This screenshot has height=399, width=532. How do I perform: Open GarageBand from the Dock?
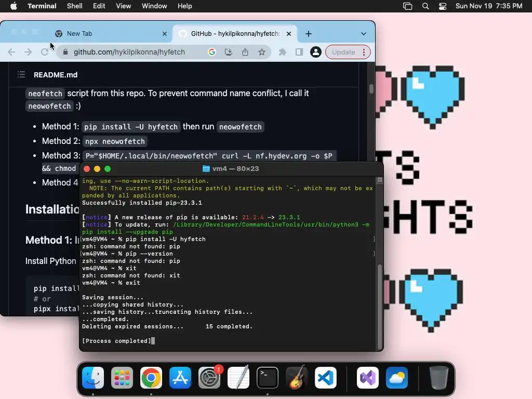pyautogui.click(x=297, y=378)
